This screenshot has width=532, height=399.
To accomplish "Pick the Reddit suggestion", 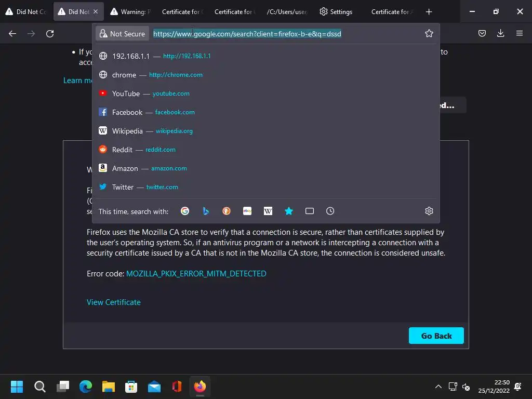I will coord(265,150).
